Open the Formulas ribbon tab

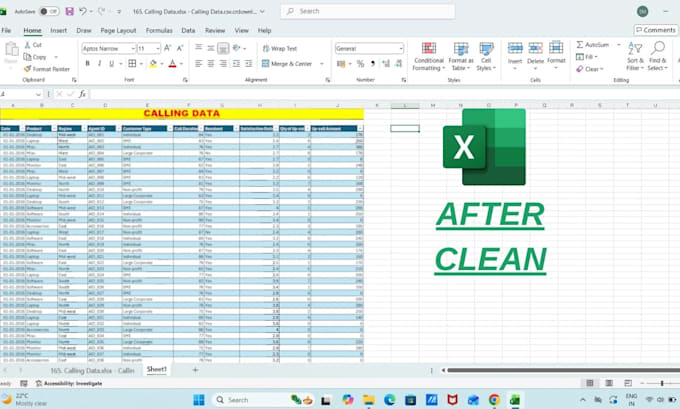click(159, 30)
